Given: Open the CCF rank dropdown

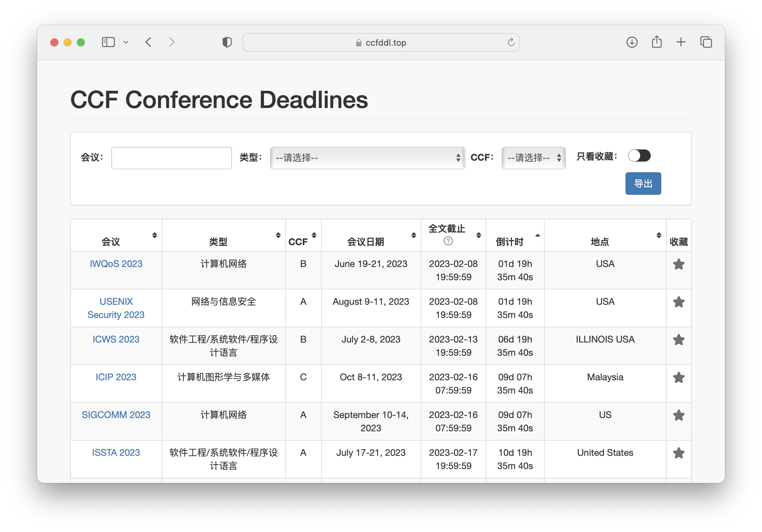Looking at the screenshot, I should pyautogui.click(x=533, y=158).
